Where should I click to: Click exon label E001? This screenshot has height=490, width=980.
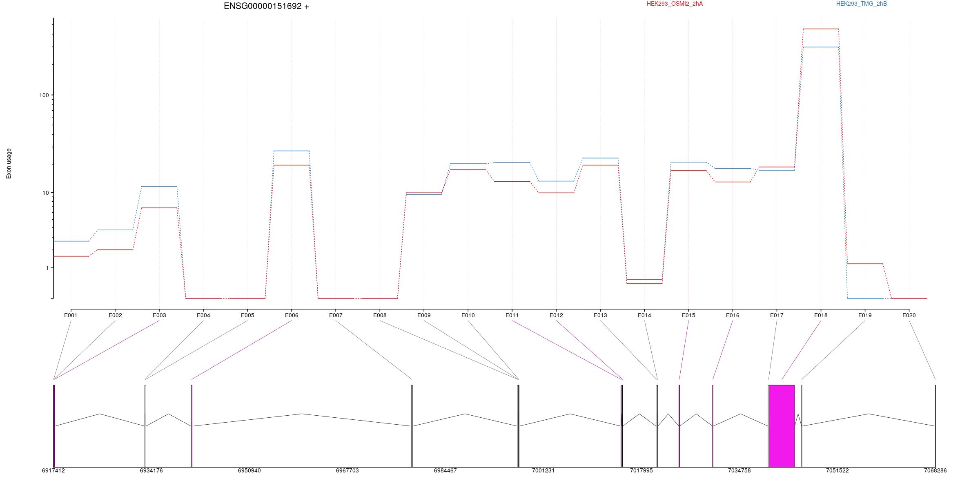(x=71, y=315)
